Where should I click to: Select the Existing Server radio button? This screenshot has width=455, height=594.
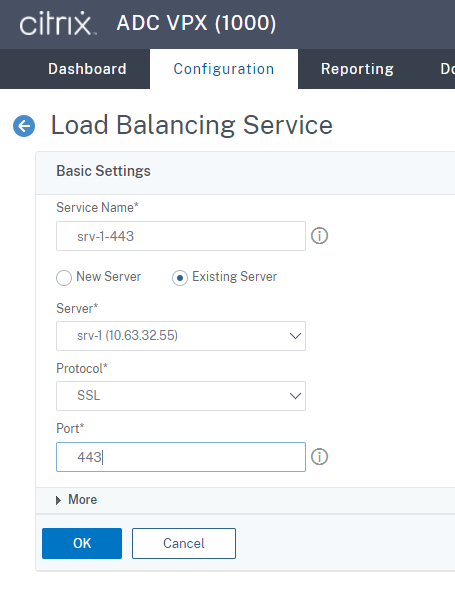180,278
